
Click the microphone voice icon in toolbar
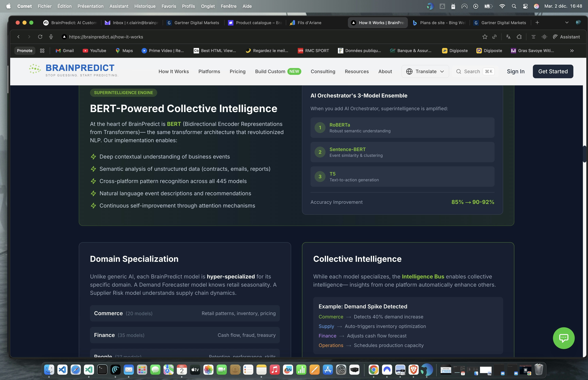(51, 37)
